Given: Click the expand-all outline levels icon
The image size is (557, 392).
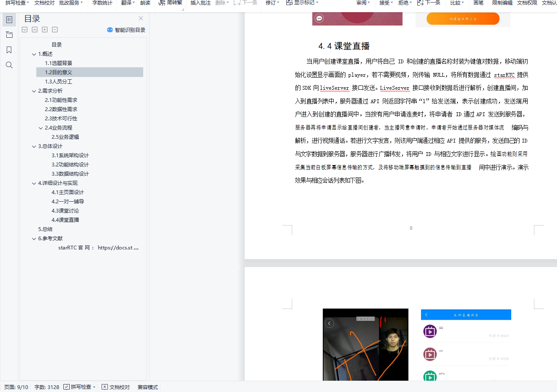Looking at the screenshot, I should (x=25, y=30).
